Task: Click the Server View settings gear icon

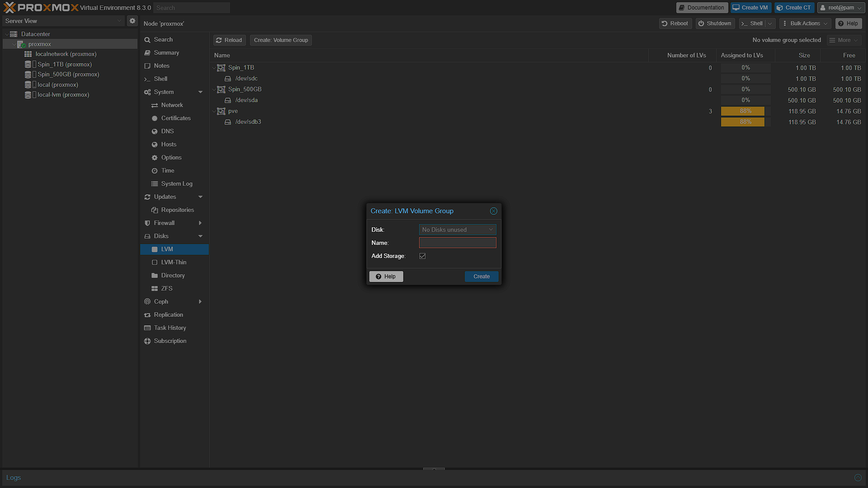Action: (132, 21)
